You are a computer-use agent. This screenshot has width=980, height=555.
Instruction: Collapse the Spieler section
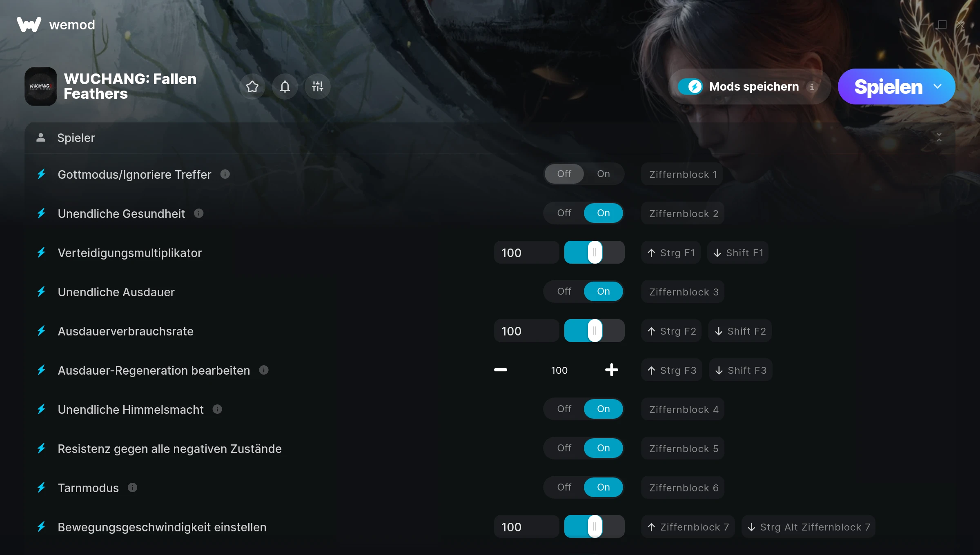pos(939,138)
